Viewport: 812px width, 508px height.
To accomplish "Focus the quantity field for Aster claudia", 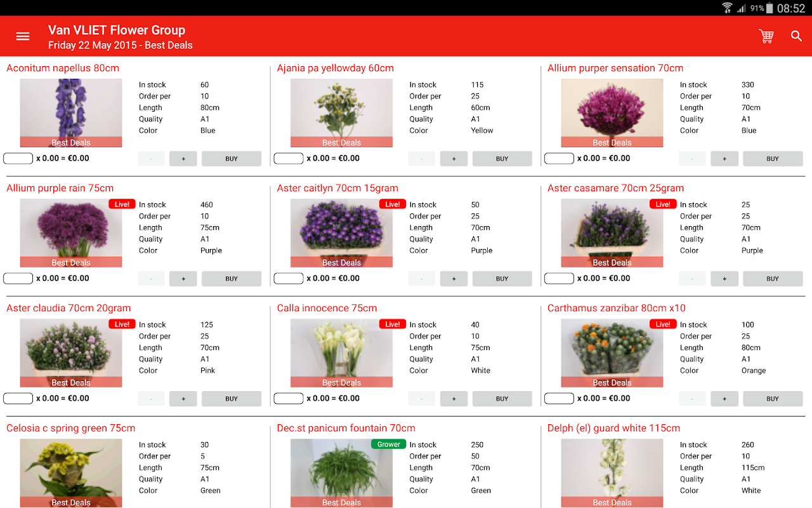I will (18, 398).
